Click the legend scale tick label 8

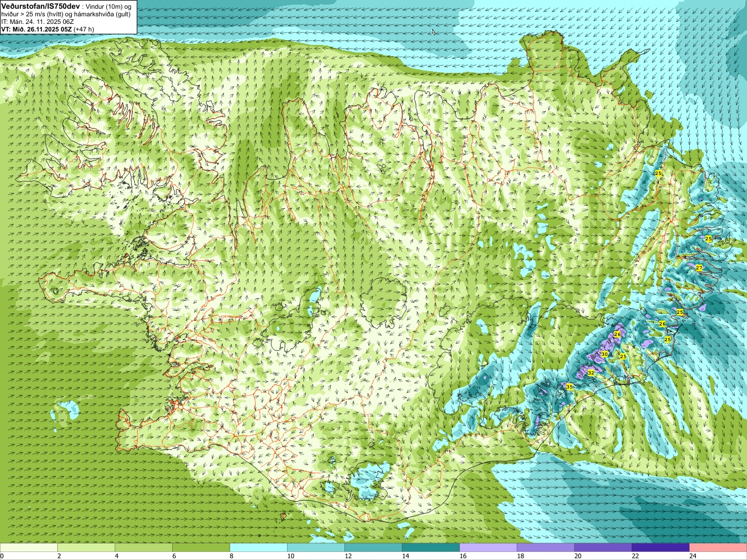tap(232, 556)
